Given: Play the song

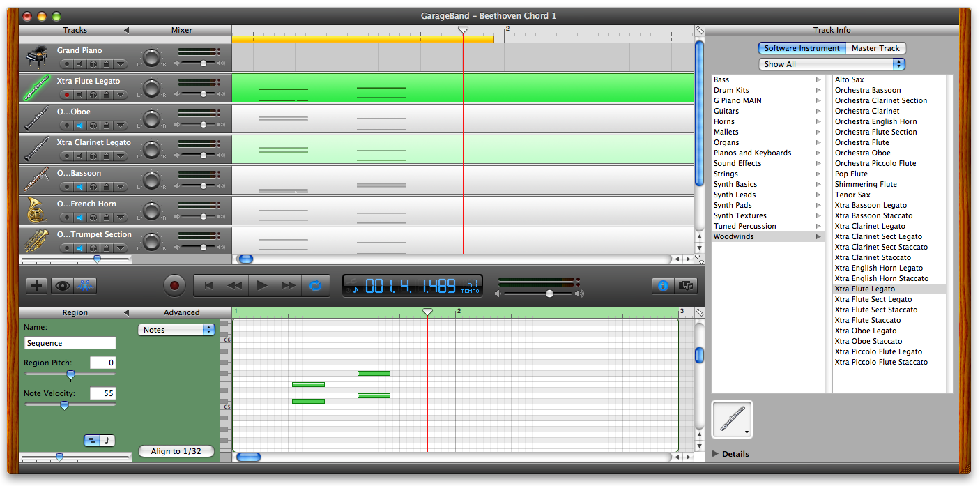Looking at the screenshot, I should coord(262,285).
